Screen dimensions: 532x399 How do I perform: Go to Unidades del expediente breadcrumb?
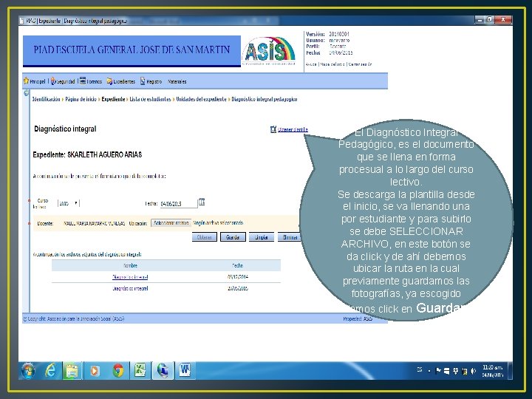point(201,99)
